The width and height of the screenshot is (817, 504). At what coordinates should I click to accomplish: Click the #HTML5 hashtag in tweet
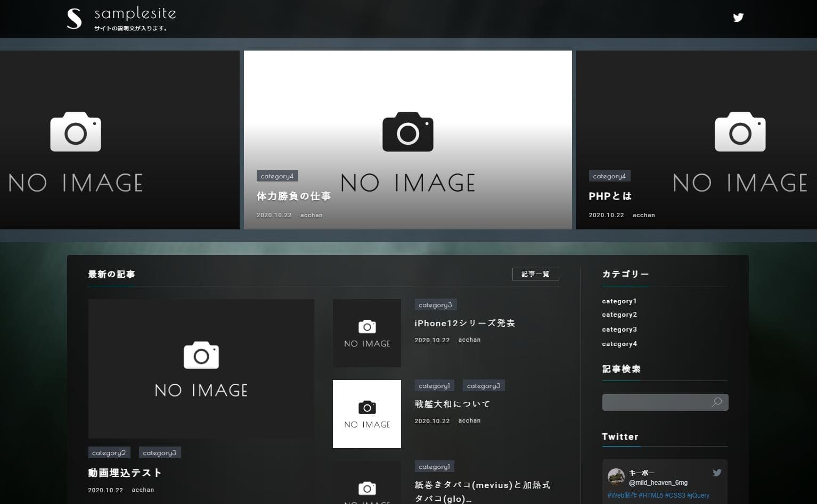(651, 495)
